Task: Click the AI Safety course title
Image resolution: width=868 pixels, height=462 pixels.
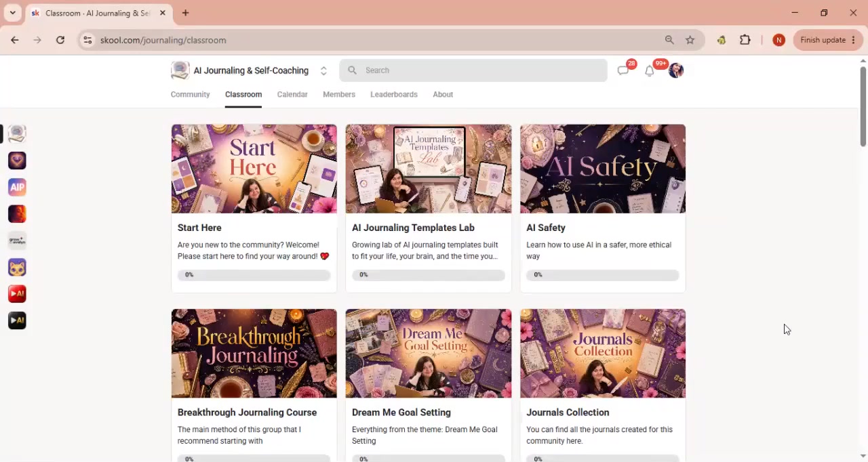Action: (x=546, y=228)
